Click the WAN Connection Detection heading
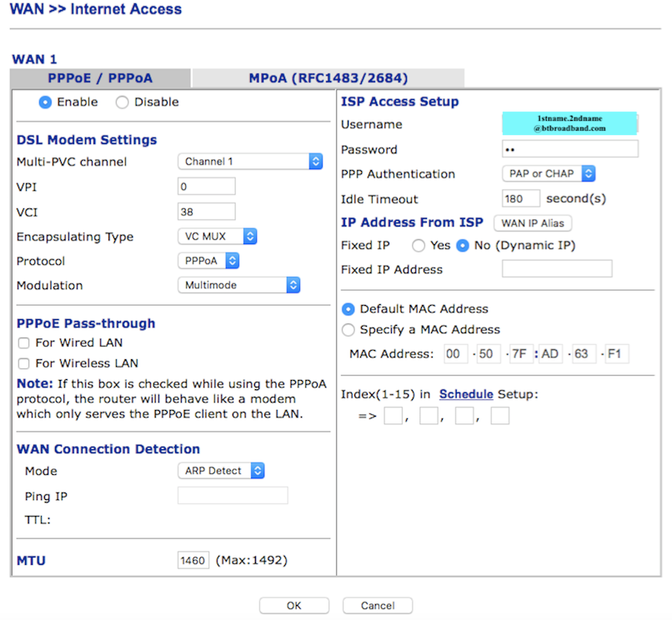 (x=108, y=449)
